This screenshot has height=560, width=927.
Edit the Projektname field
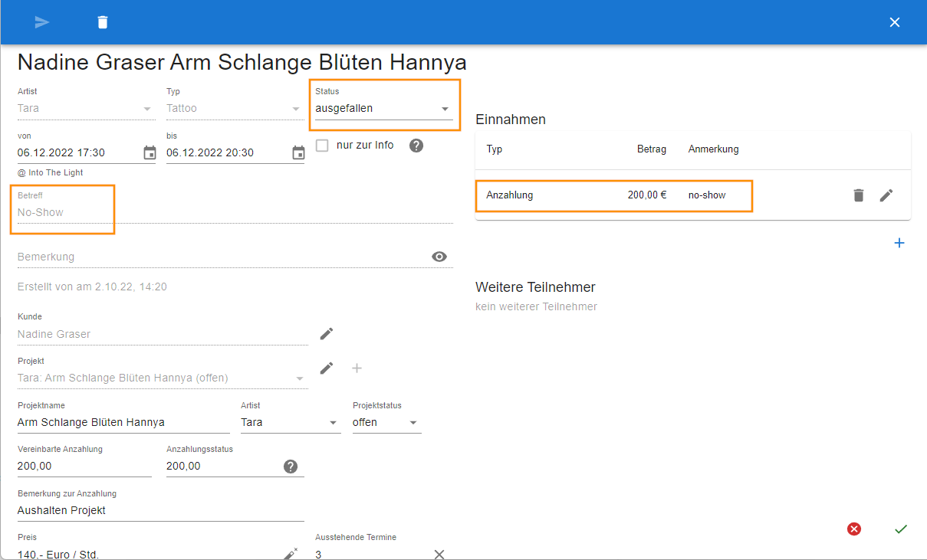point(123,423)
